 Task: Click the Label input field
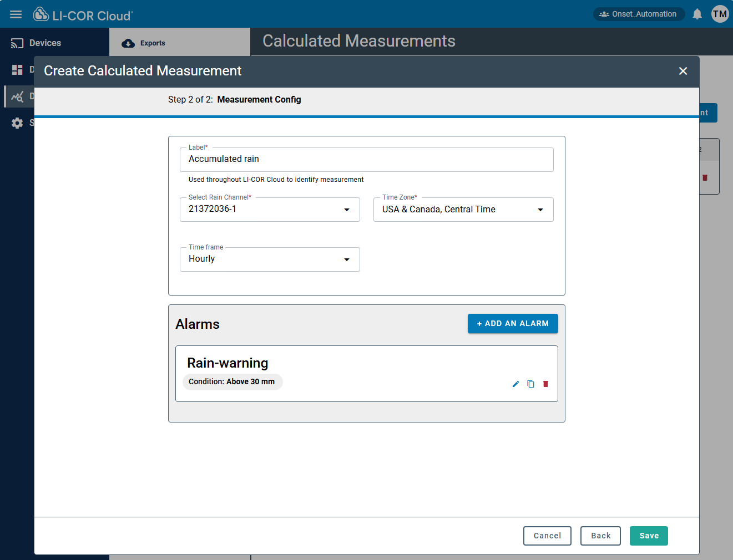coord(366,160)
